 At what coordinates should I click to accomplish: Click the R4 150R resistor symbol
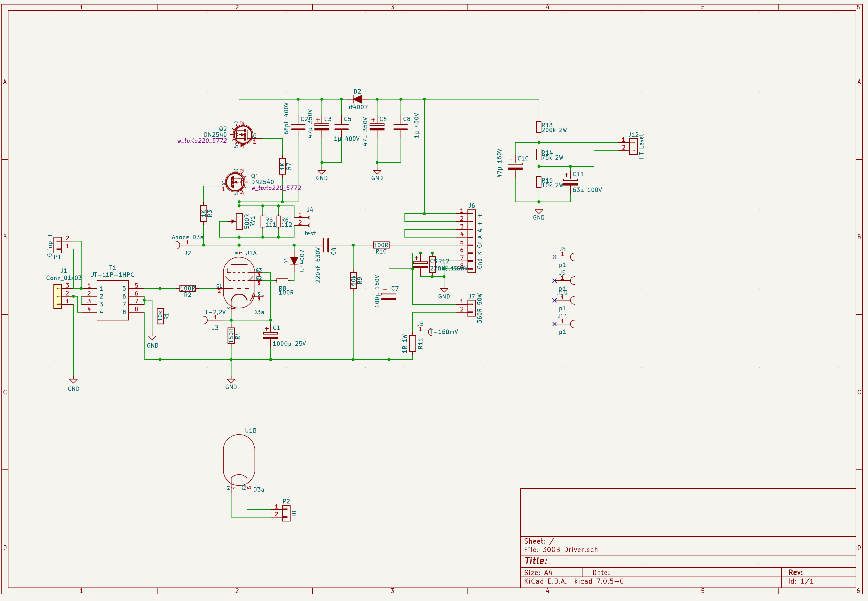[231, 336]
